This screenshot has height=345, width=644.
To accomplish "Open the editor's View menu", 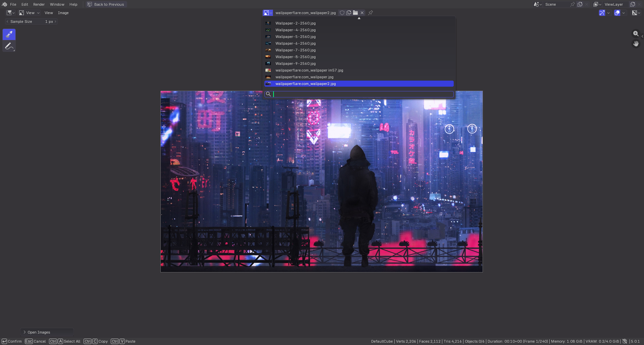I will [49, 13].
